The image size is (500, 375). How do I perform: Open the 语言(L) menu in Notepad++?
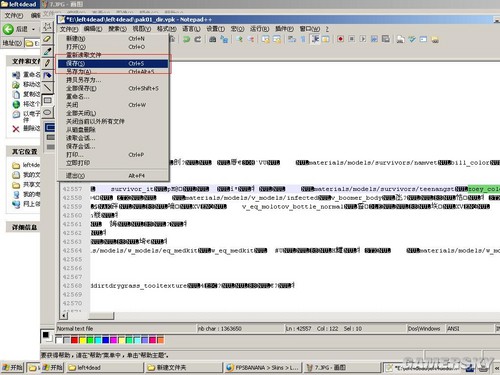click(x=191, y=29)
